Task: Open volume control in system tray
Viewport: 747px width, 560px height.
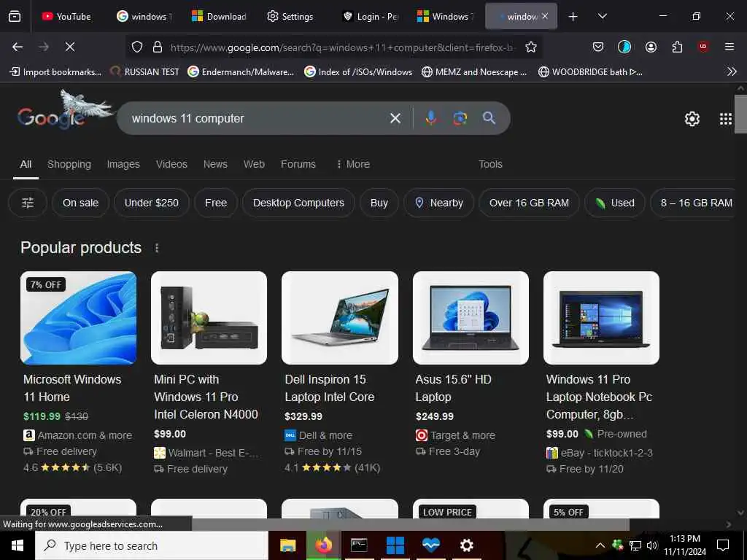Action: (x=651, y=545)
